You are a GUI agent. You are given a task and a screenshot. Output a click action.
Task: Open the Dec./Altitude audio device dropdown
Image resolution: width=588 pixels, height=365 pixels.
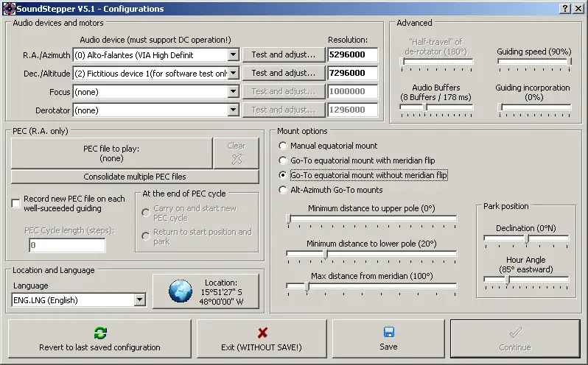[234, 74]
